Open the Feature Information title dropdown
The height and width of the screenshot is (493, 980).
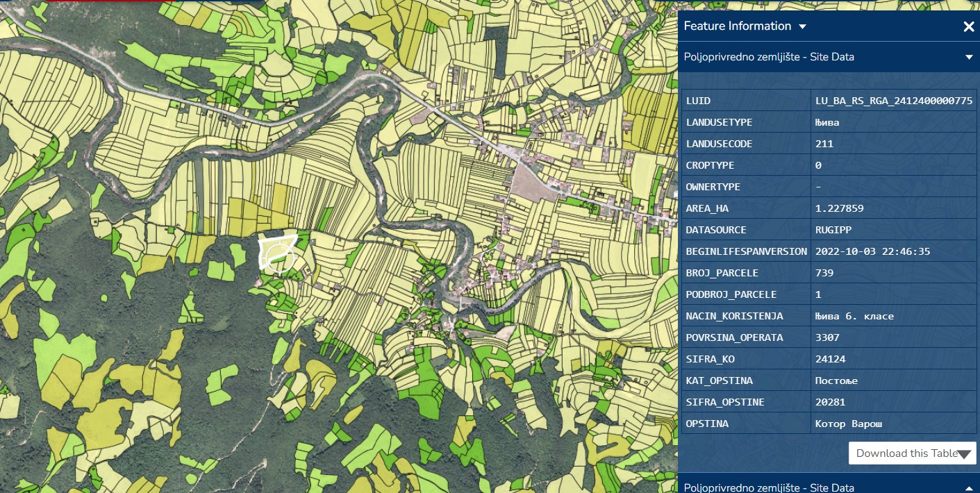[802, 26]
